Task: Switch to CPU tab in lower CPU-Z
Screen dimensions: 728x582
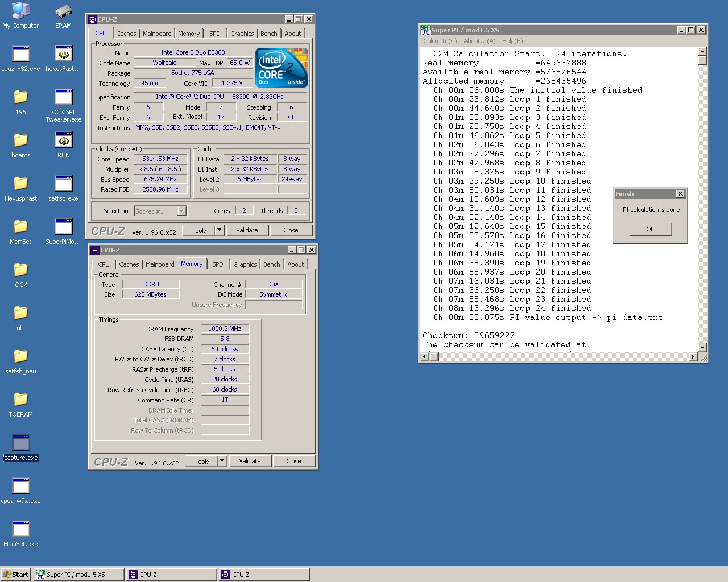Action: click(104, 264)
